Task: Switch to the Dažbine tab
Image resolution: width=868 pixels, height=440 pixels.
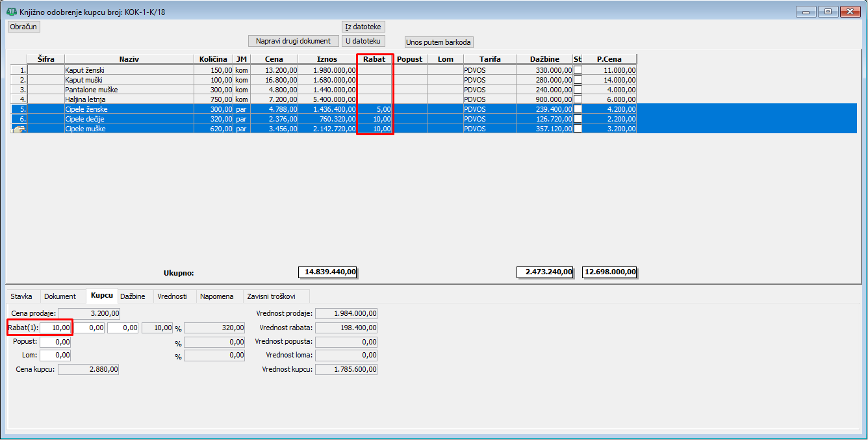Action: [133, 296]
